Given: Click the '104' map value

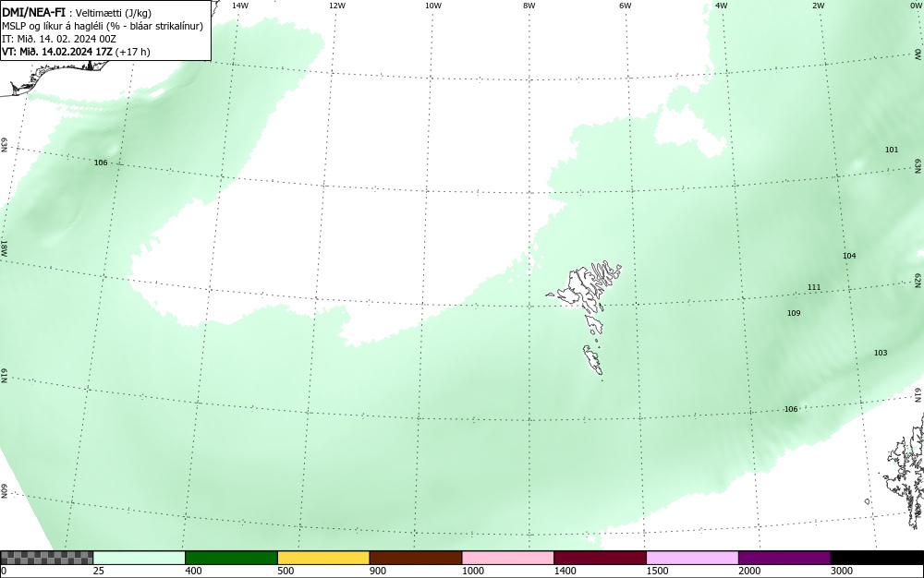Looking at the screenshot, I should (x=849, y=256).
